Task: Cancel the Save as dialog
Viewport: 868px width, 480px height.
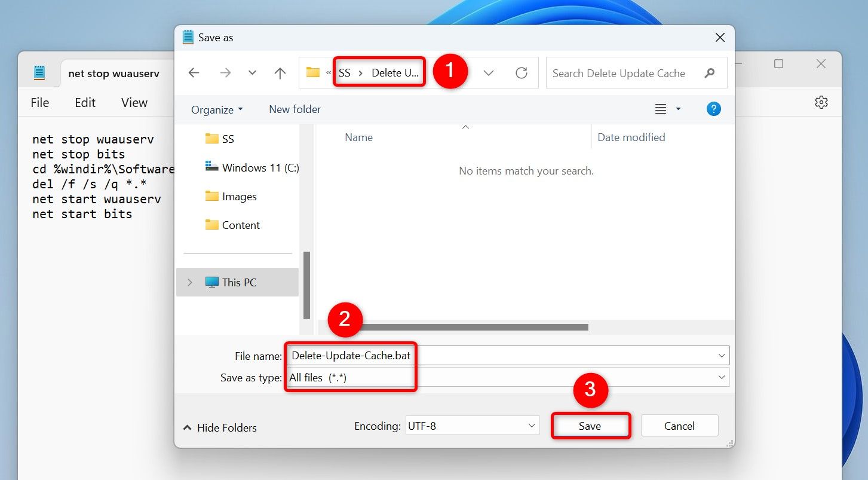Action: tap(679, 425)
